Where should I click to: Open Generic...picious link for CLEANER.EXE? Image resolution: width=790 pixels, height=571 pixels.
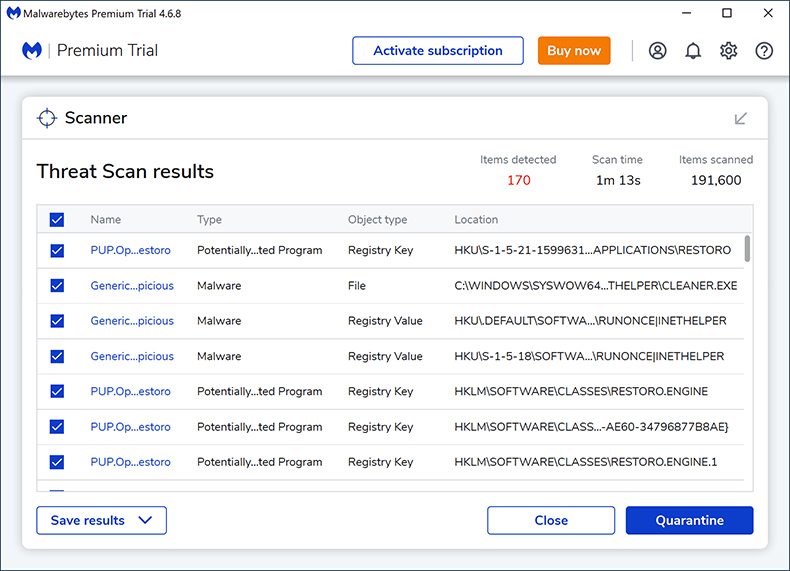pyautogui.click(x=132, y=286)
